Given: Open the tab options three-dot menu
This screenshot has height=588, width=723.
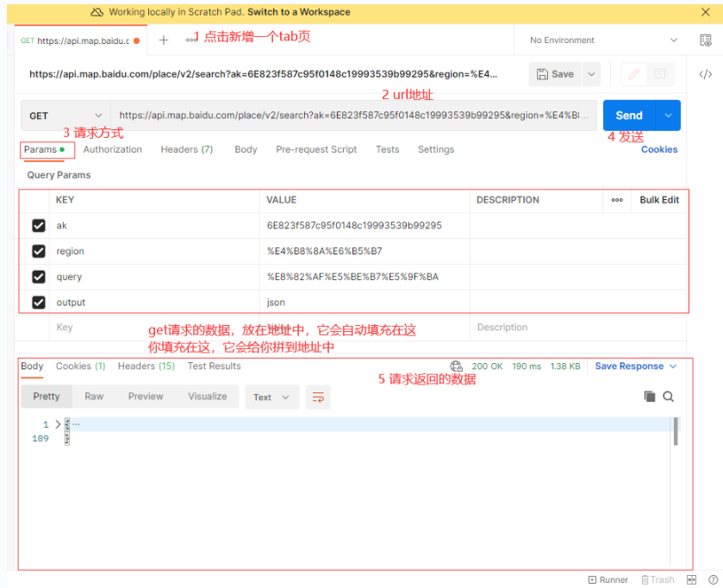Looking at the screenshot, I should click(190, 41).
